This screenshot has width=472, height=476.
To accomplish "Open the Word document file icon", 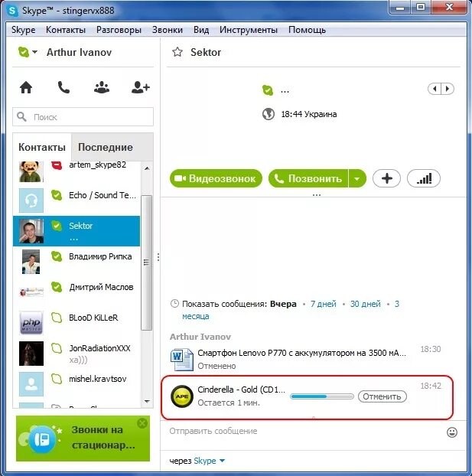I will [x=181, y=360].
